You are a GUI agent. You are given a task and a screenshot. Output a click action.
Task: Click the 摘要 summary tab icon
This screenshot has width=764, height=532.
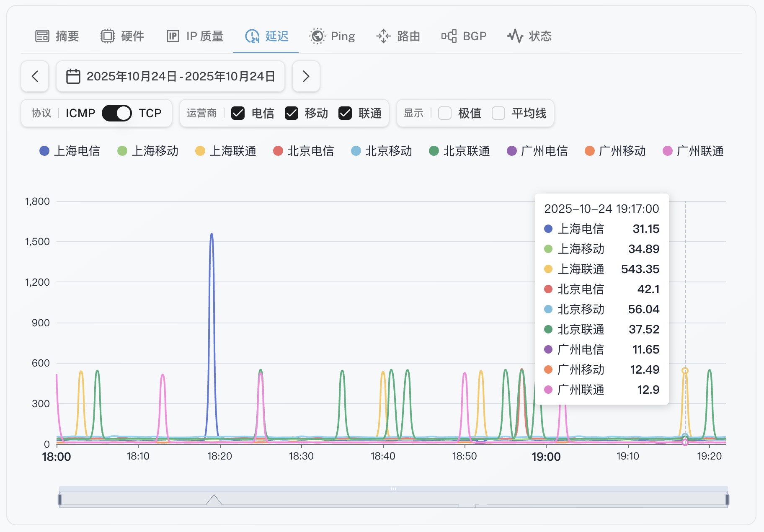tap(42, 36)
